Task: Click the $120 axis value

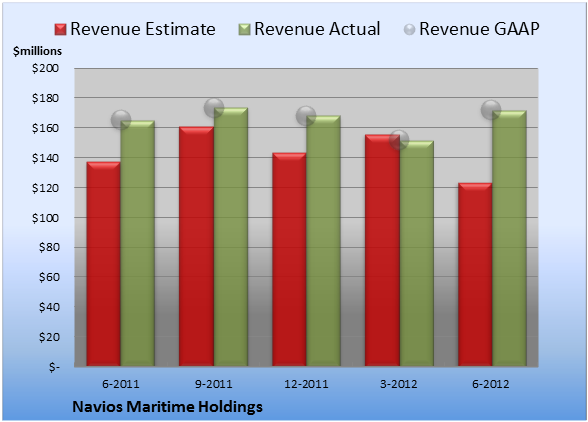Action: point(45,188)
